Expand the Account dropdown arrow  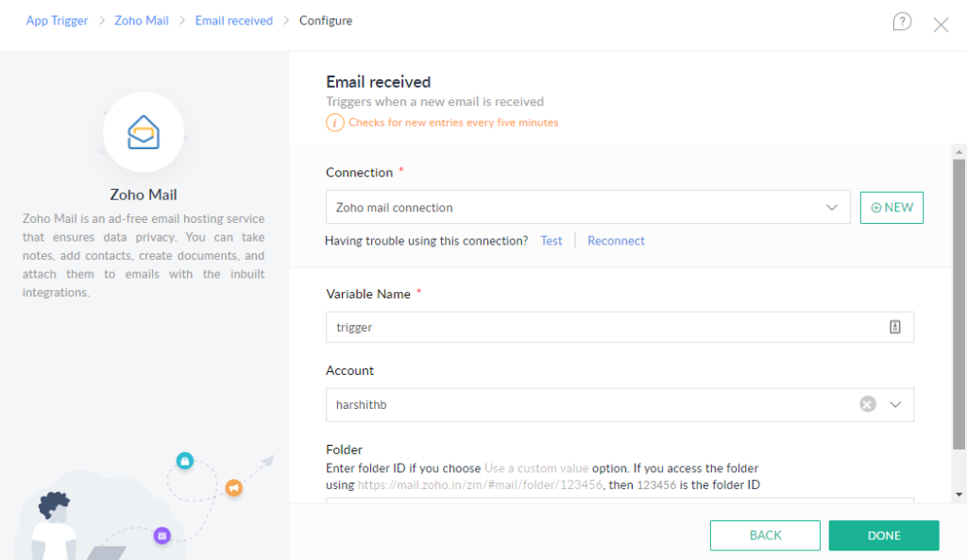(x=895, y=404)
